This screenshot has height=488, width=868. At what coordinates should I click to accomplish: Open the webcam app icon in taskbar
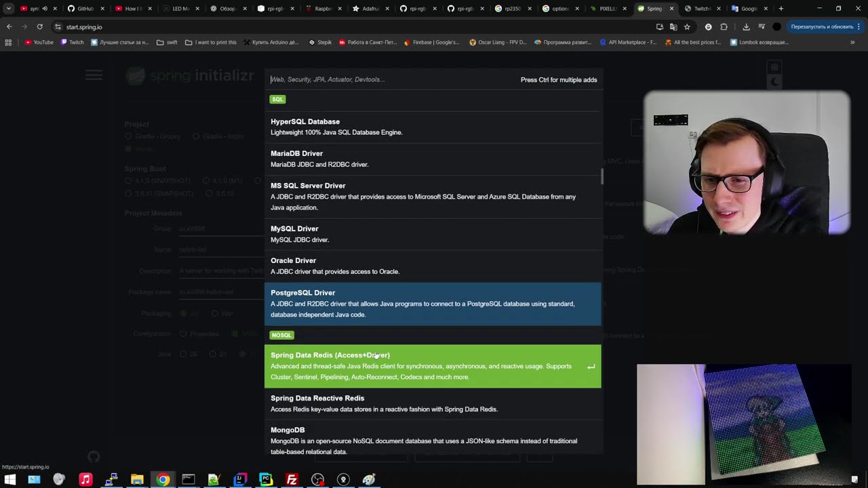343,479
